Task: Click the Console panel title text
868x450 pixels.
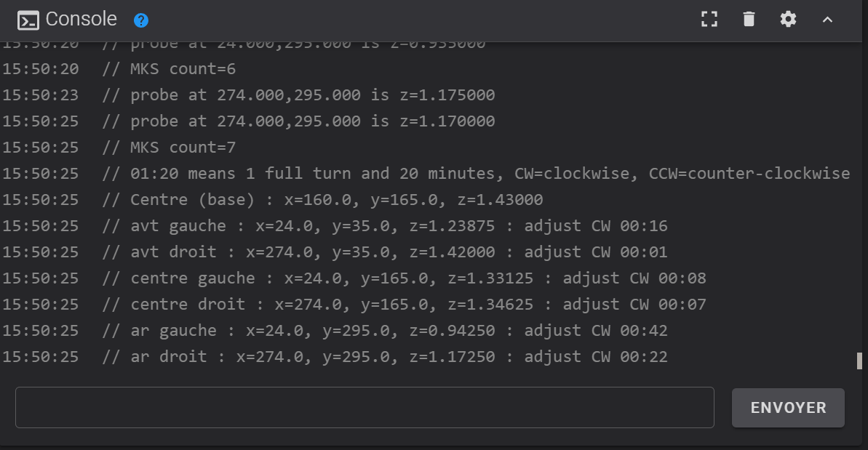Action: click(x=81, y=20)
